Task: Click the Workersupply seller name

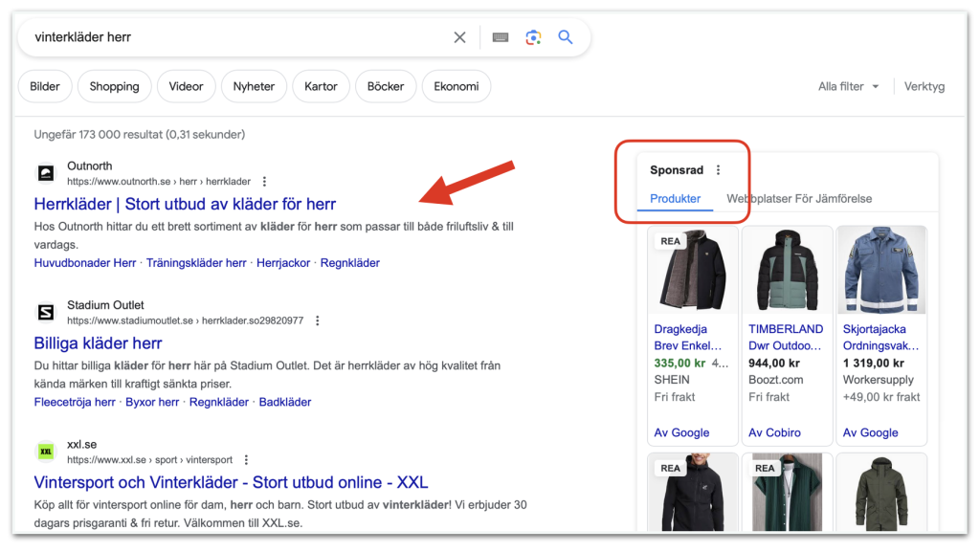Action: pos(879,380)
